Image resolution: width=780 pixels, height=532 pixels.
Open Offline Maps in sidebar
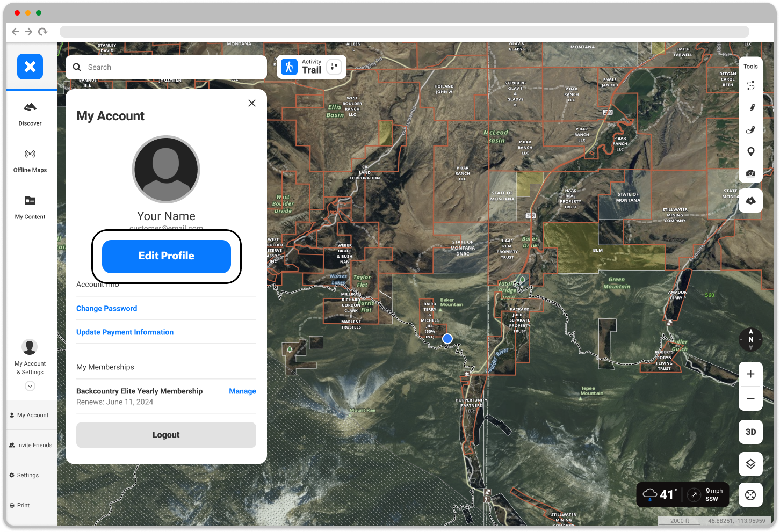tap(30, 161)
